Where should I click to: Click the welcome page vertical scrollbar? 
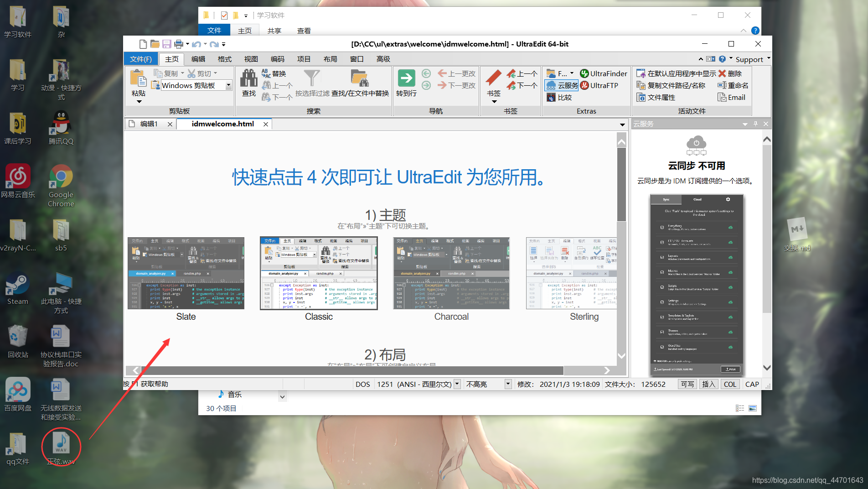pos(621,185)
